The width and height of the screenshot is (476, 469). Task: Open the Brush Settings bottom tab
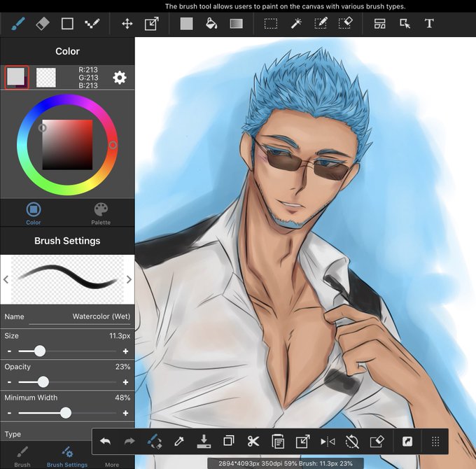[x=67, y=456]
